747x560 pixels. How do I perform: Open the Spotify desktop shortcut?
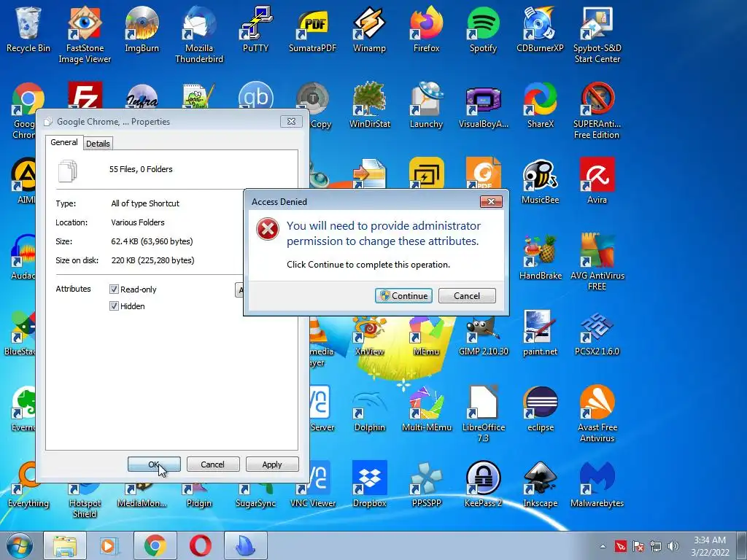point(483,28)
